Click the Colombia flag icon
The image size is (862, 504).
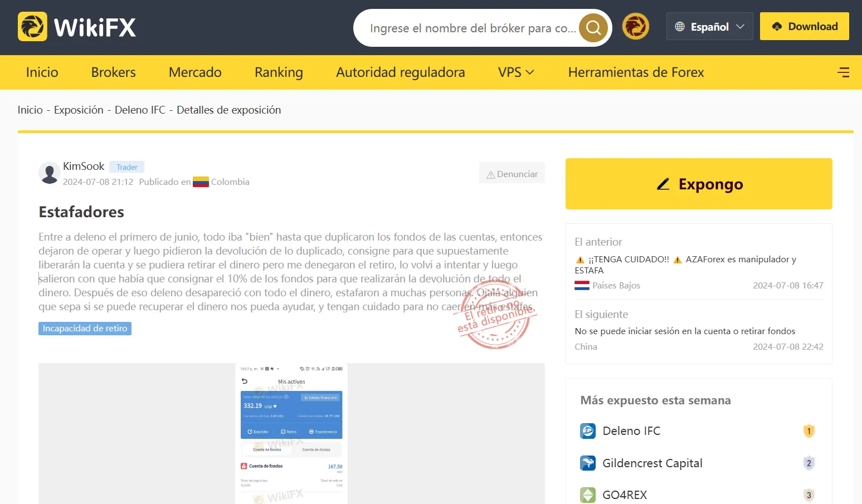pyautogui.click(x=201, y=182)
